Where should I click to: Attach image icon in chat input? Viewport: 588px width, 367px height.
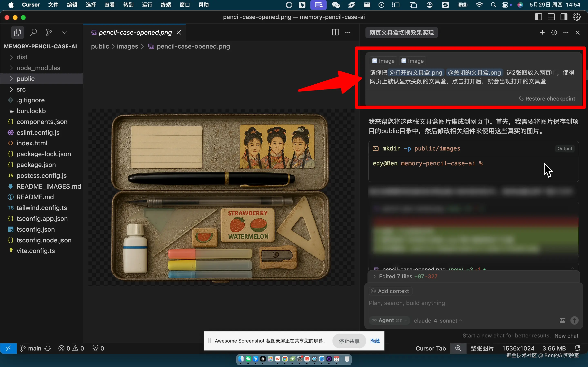pos(562,320)
